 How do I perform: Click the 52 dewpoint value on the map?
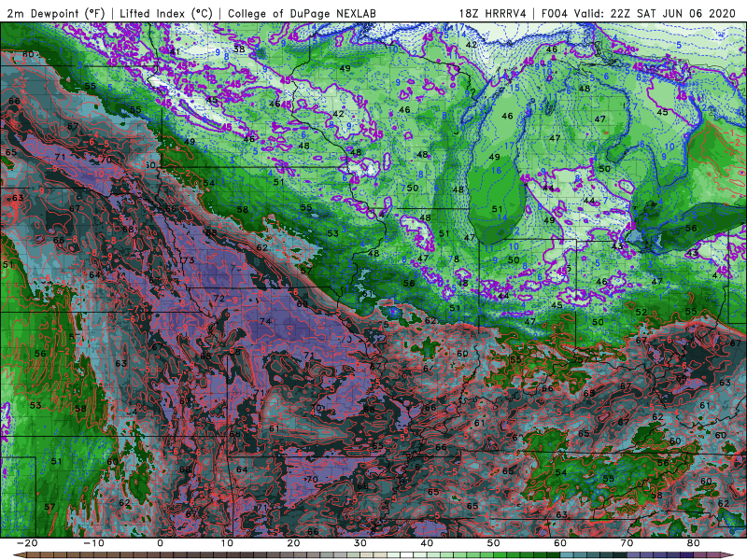[641, 312]
